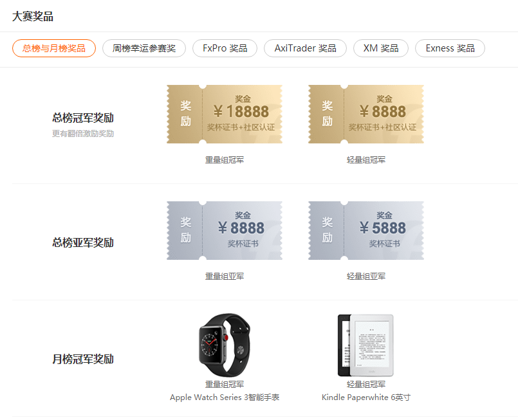Image resolution: width=518 pixels, height=420 pixels.
Task: Switch to 周榜幸运参赛奖 tab
Action: point(144,48)
